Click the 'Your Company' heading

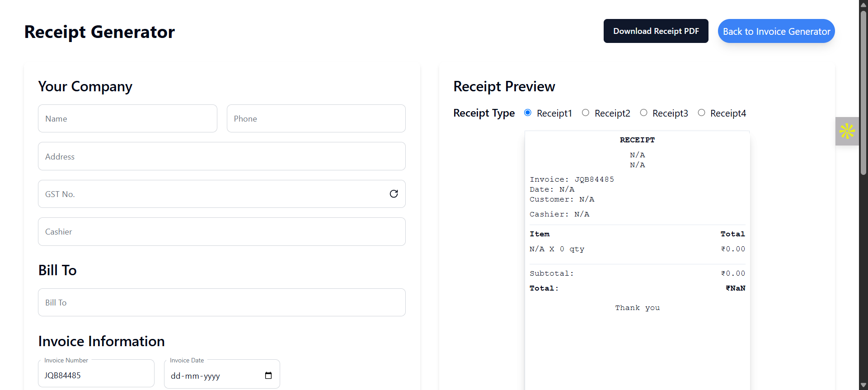tap(85, 86)
